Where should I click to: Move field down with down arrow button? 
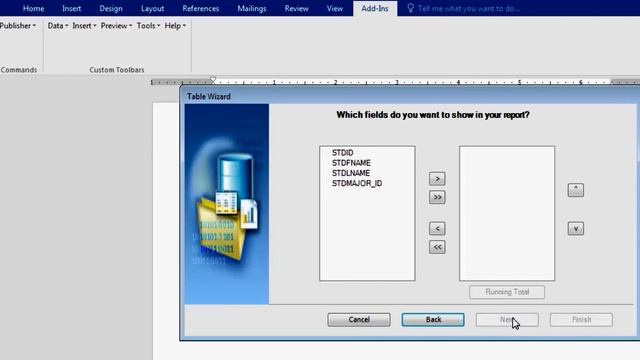click(576, 229)
